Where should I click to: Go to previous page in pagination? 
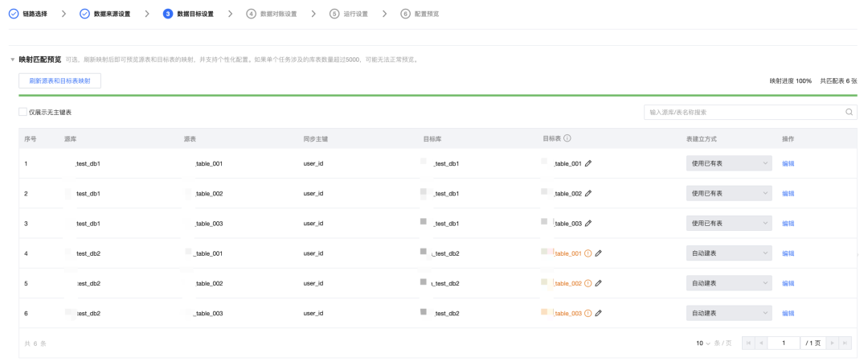761,343
